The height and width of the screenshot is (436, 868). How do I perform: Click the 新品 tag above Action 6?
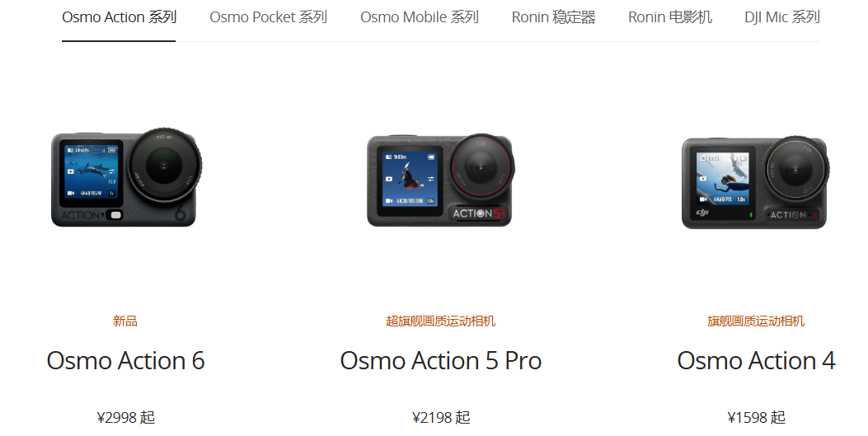coord(125,321)
